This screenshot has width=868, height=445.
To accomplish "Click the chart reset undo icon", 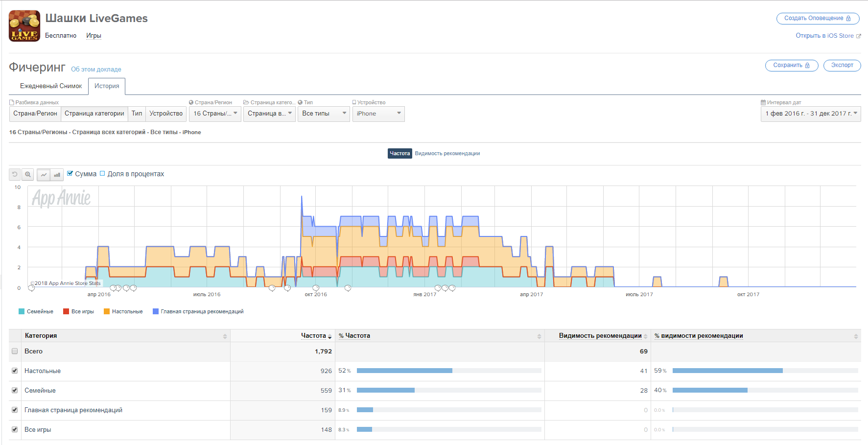I will tap(15, 174).
